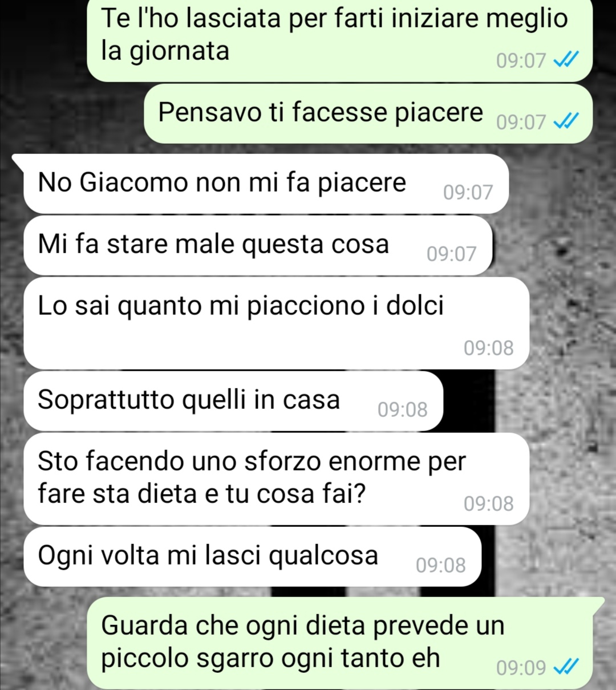The width and height of the screenshot is (616, 690).
Task: Tap the 09:09 timestamp on the last message
Action: pos(521,667)
